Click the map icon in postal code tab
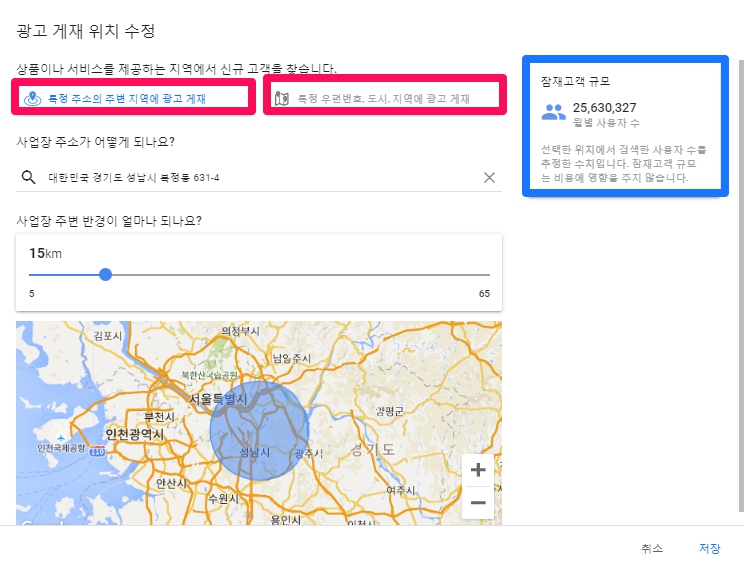This screenshot has height=567, width=744. point(282,99)
